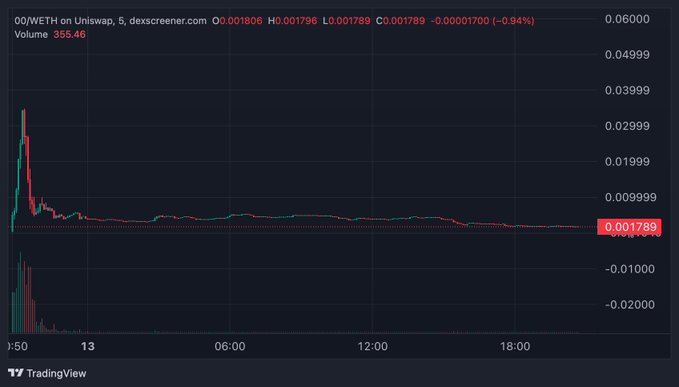
Task: Click the 0.06000 price axis label
Action: [627, 19]
